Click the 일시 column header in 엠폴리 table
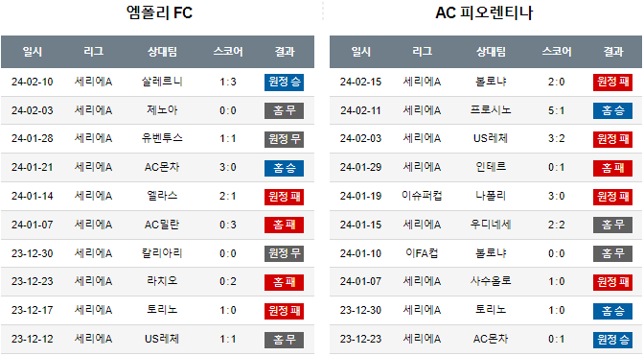 (x=32, y=52)
